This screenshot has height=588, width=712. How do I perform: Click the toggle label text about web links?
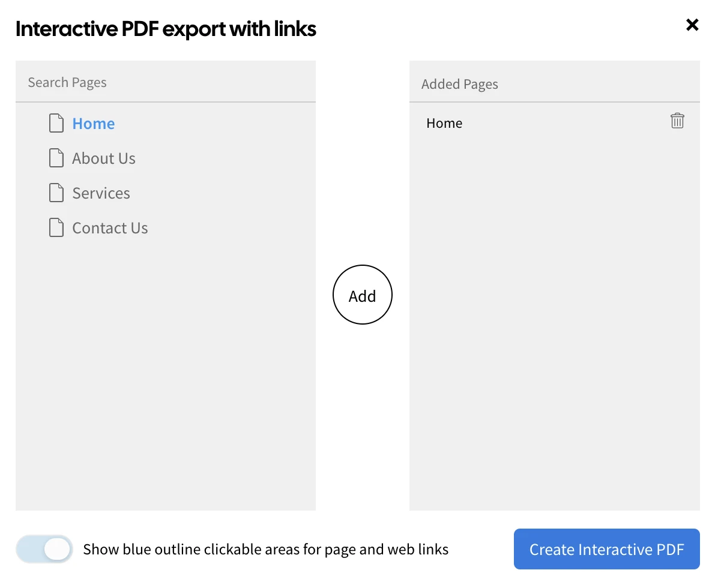pyautogui.click(x=266, y=549)
